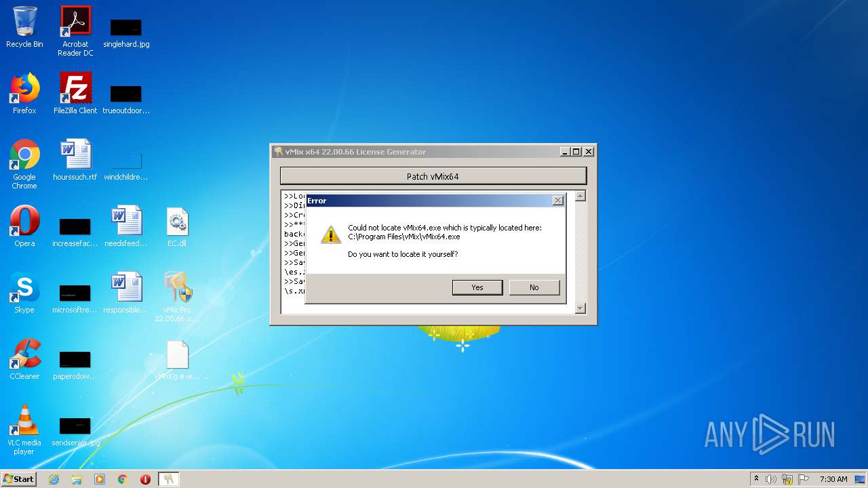
Task: Select the Skype desktop shortcut
Action: (x=24, y=293)
